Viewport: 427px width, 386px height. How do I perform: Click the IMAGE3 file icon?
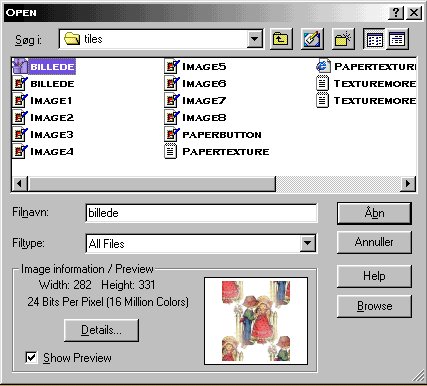coord(20,134)
